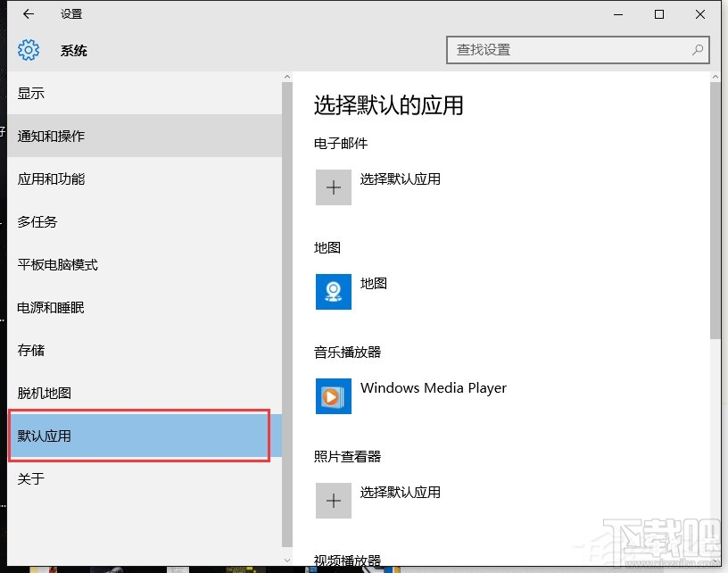Open 应用和功能 settings
Viewport: 728px width, 573px height.
[x=52, y=179]
